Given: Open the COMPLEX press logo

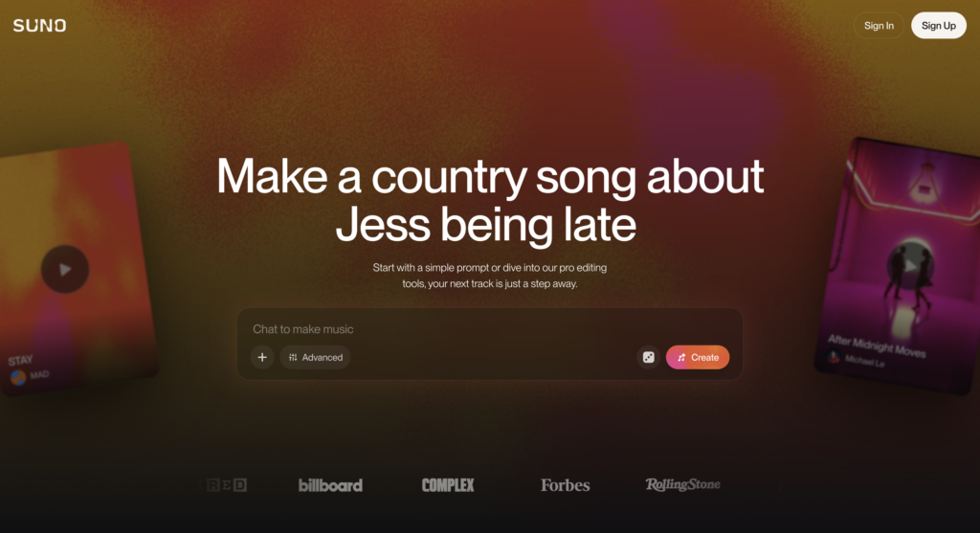Looking at the screenshot, I should point(448,485).
